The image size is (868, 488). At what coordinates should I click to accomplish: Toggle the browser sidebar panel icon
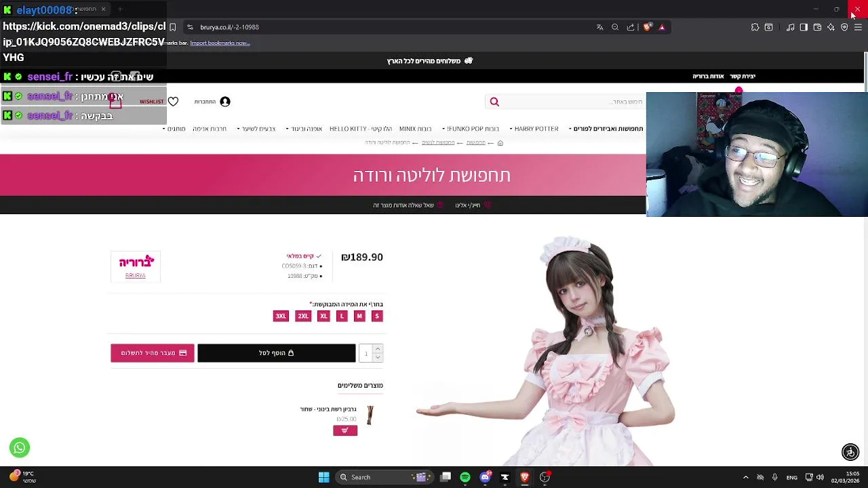pyautogui.click(x=804, y=27)
